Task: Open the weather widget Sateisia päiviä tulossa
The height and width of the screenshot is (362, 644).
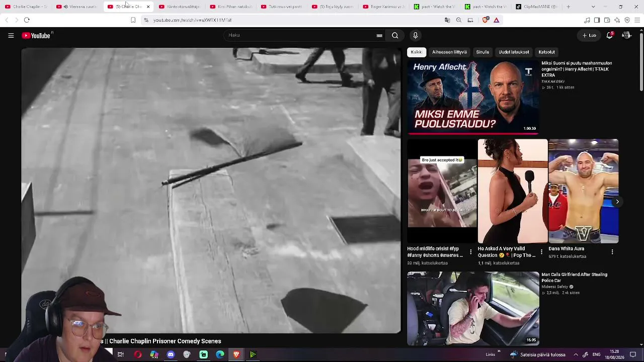Action: pos(537,354)
